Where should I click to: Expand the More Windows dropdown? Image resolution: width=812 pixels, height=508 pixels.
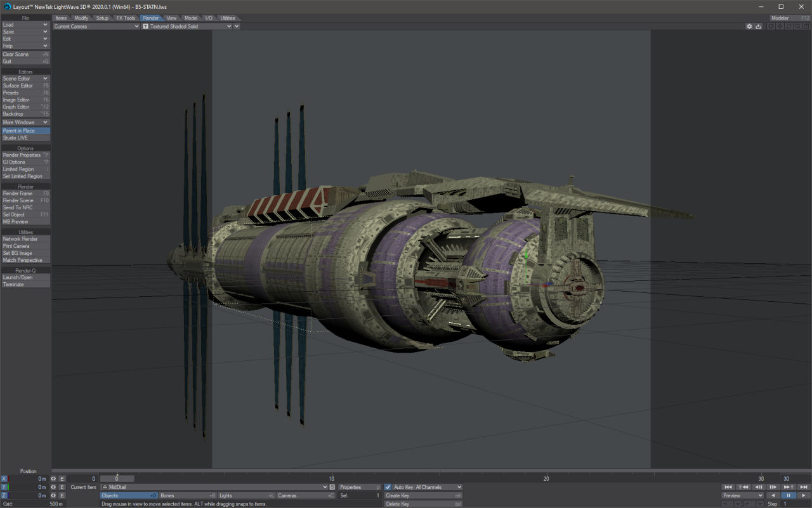25,122
